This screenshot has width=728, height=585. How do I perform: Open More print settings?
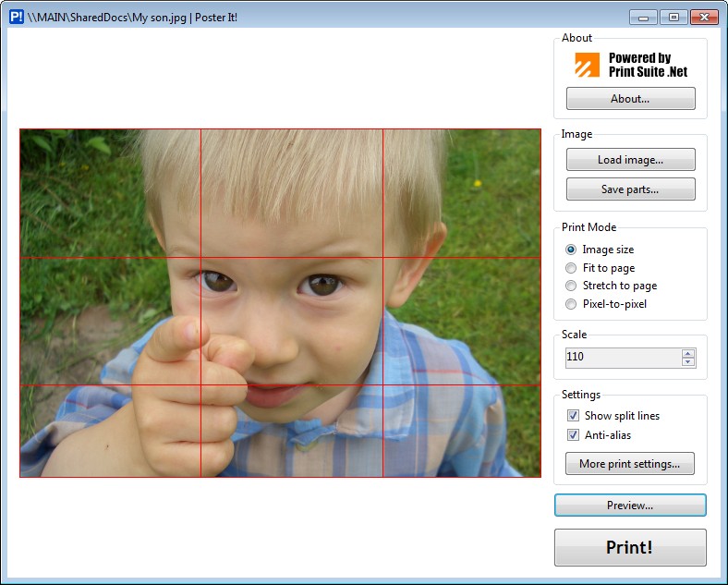(x=629, y=464)
